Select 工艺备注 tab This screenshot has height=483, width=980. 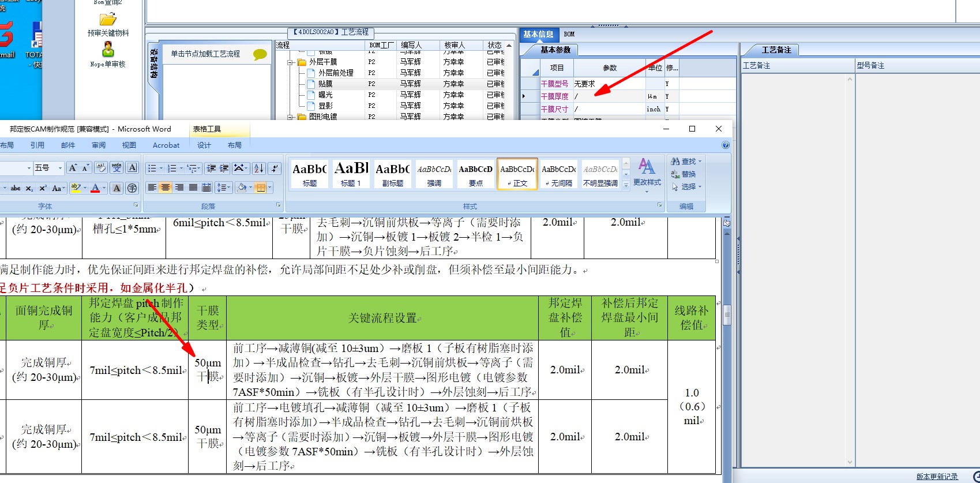coord(776,50)
